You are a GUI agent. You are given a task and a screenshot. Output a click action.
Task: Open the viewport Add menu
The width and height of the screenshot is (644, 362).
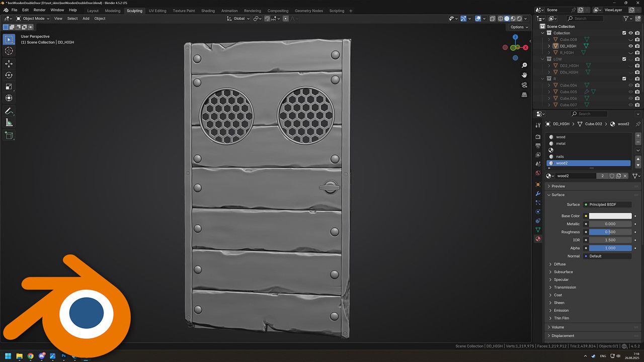[86, 19]
